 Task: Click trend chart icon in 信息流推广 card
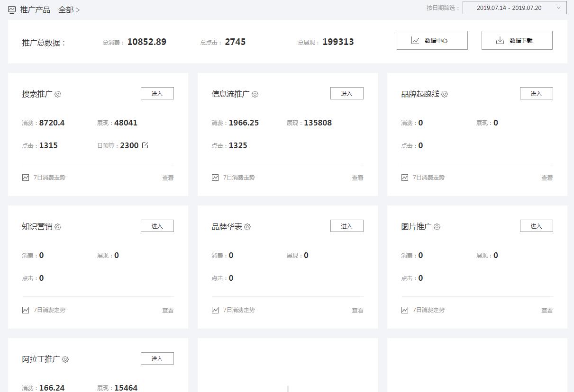click(215, 178)
